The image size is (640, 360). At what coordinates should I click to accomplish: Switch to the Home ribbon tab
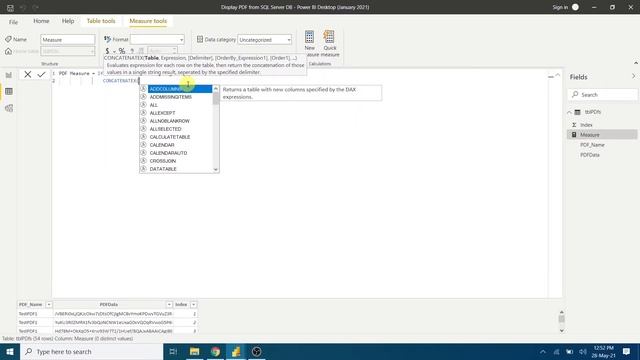(41, 21)
